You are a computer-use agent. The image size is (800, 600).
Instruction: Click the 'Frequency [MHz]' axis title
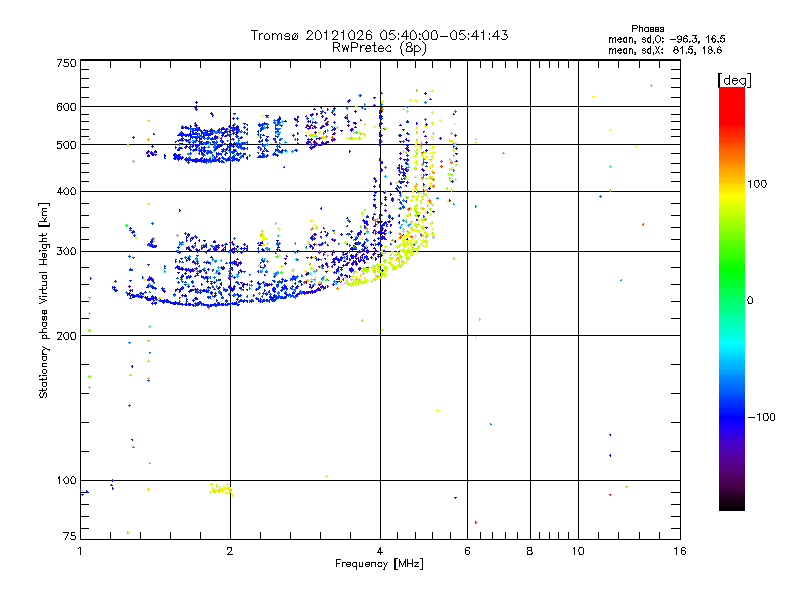click(379, 564)
